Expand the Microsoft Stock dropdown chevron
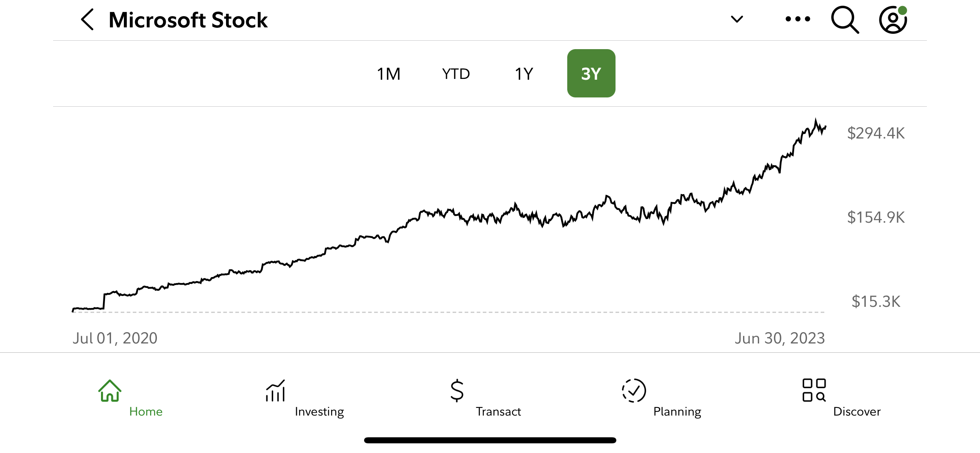 click(737, 19)
